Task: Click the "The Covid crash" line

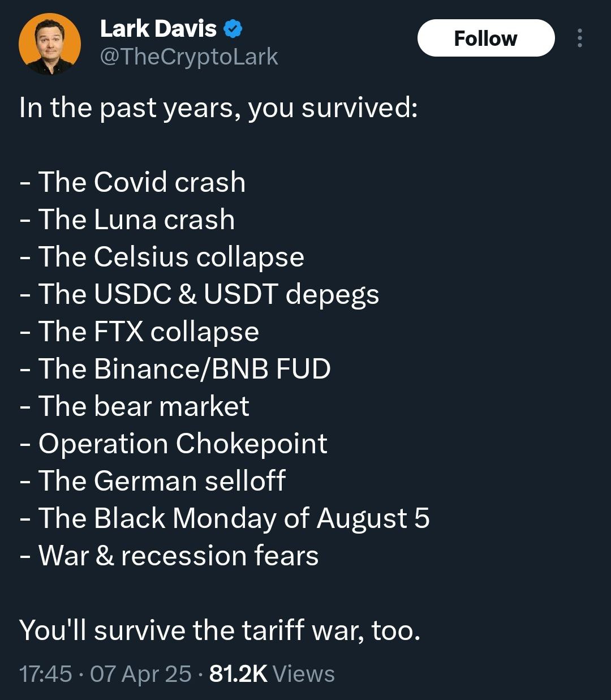Action: point(132,182)
